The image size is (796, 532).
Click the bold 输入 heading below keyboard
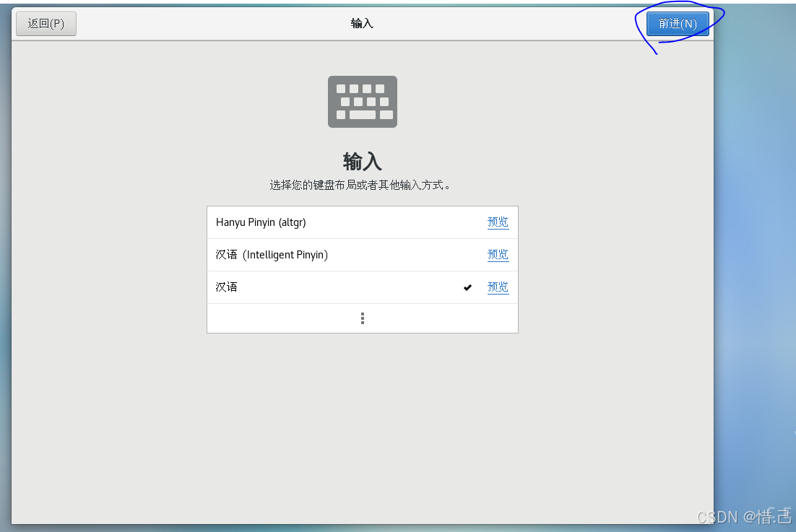point(362,161)
